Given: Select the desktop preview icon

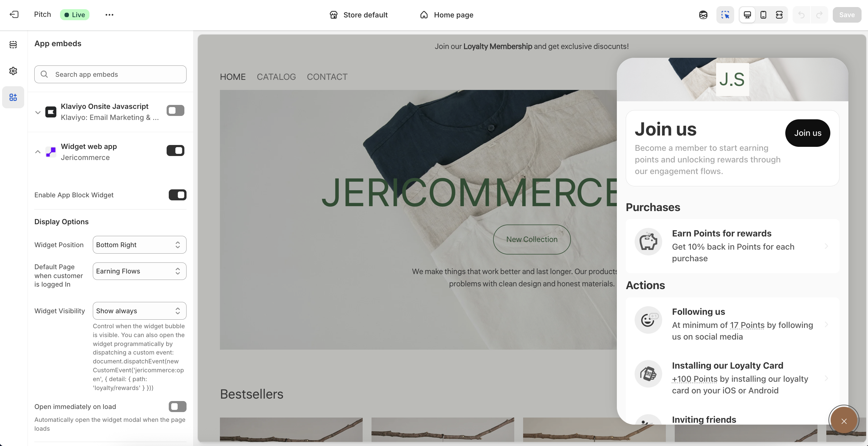Looking at the screenshot, I should [x=747, y=15].
